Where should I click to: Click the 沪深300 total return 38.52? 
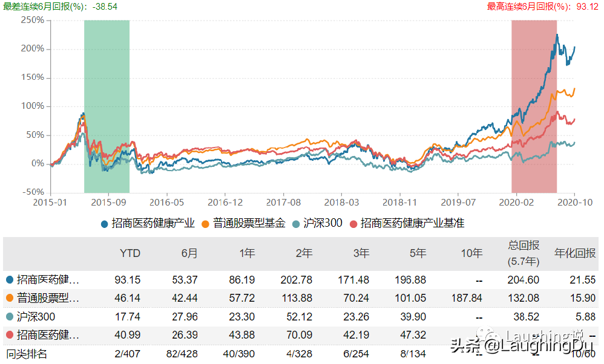526,317
